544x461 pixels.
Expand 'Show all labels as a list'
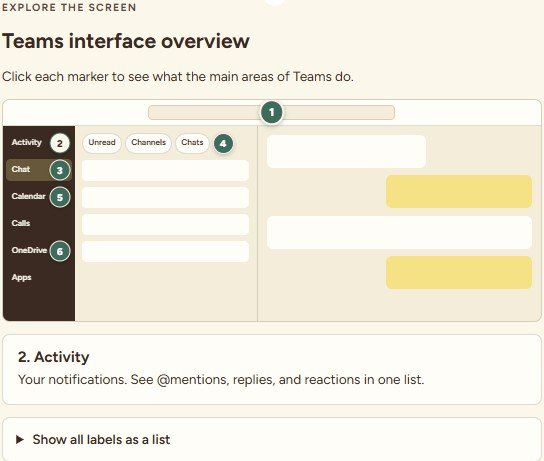(93, 439)
